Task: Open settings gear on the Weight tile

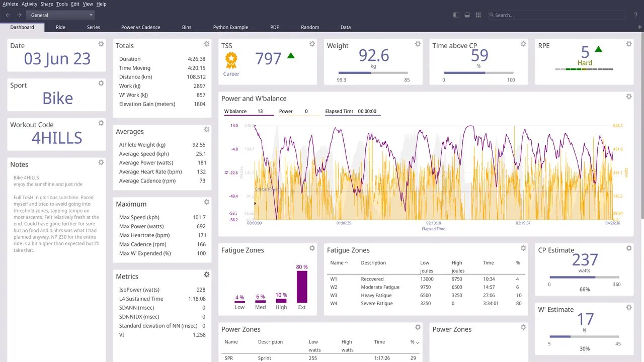Action: pos(418,44)
